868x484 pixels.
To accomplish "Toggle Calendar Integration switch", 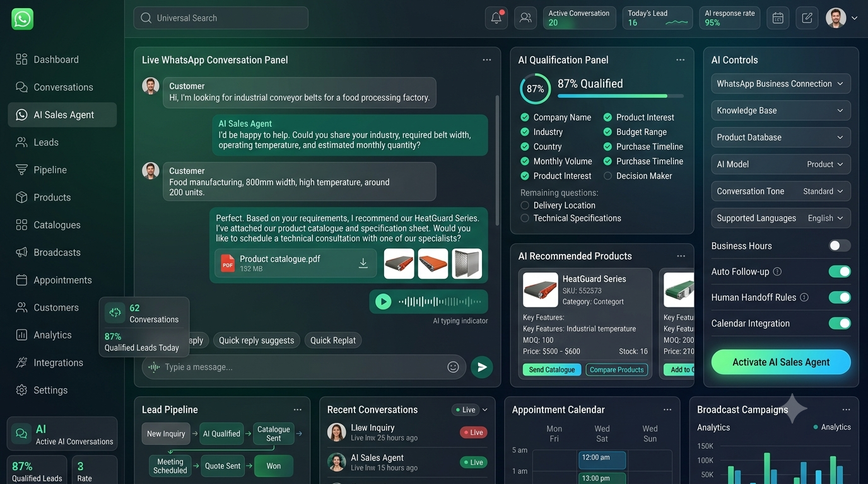I will 840,323.
